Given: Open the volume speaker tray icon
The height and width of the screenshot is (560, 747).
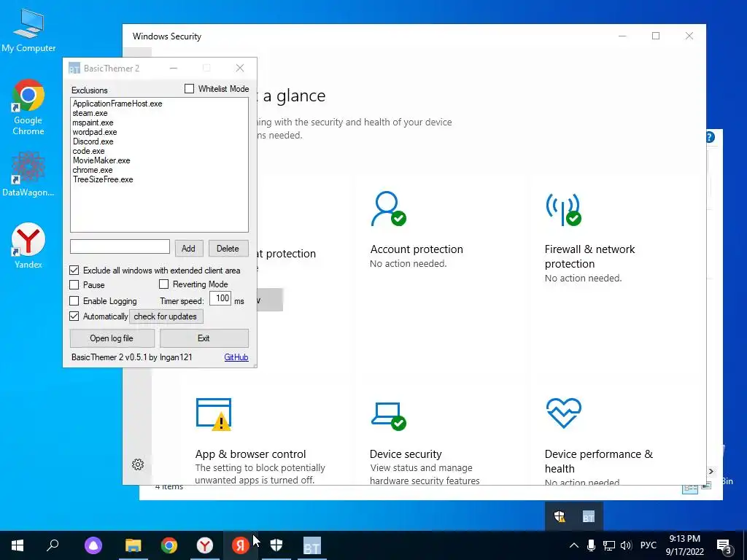Looking at the screenshot, I should click(x=626, y=545).
